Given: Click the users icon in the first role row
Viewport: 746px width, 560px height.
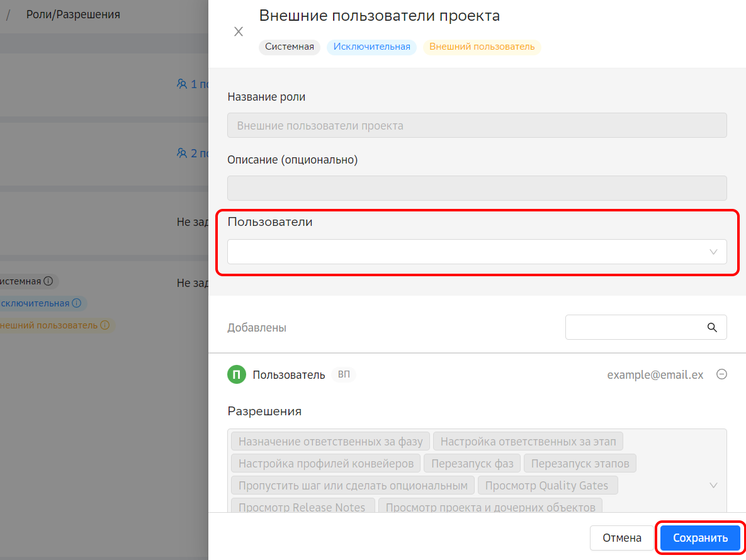Looking at the screenshot, I should point(183,84).
